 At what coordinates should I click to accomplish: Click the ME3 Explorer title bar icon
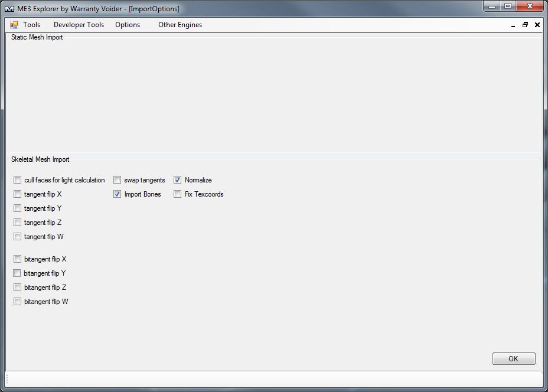click(x=9, y=9)
